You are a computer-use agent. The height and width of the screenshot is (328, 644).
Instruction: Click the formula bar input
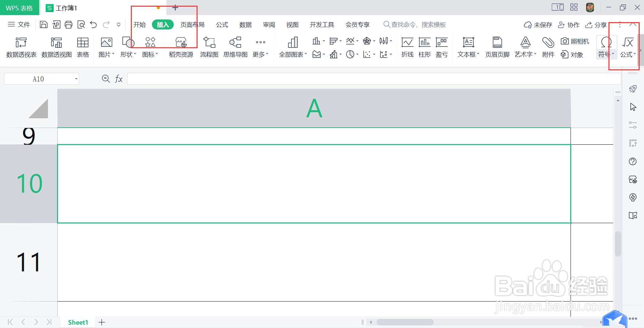point(374,79)
